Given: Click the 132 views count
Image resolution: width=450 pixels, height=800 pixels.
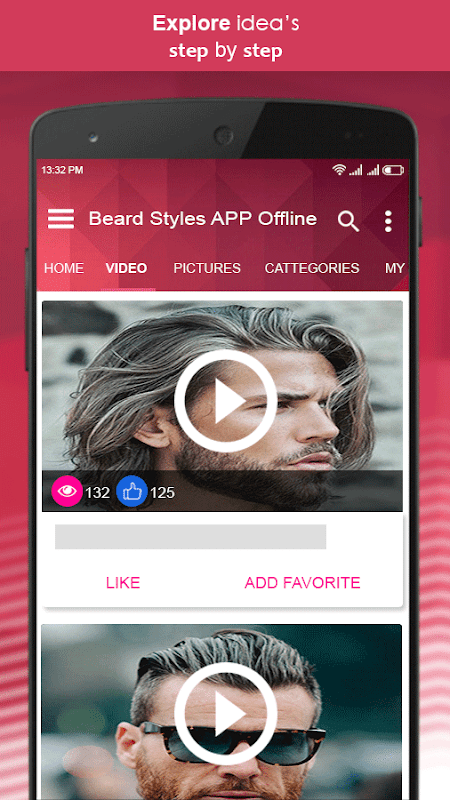Looking at the screenshot, I should tap(97, 492).
